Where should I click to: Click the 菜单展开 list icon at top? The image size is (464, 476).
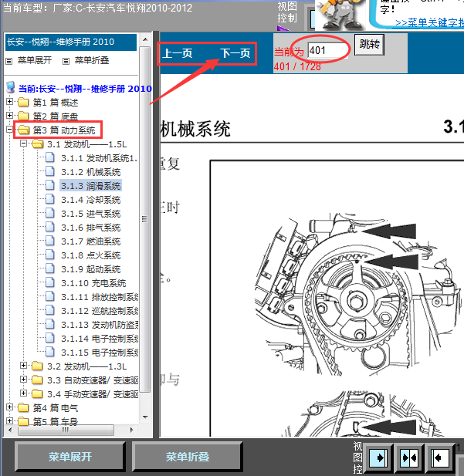pos(9,61)
